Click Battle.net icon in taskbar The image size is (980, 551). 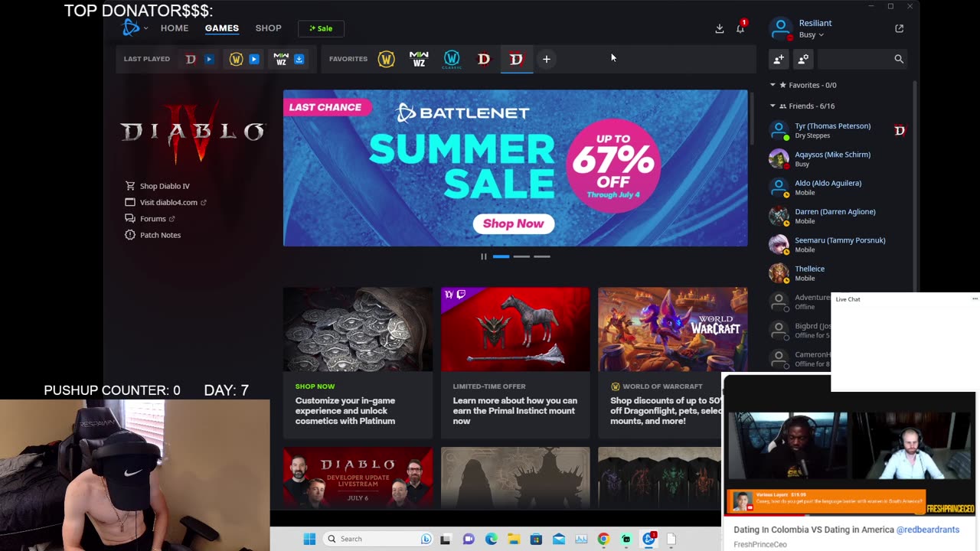pyautogui.click(x=648, y=539)
